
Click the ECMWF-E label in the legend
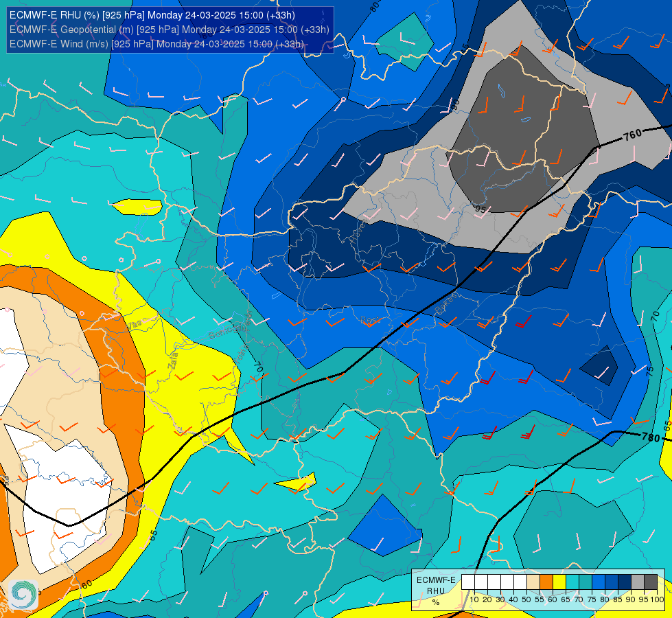coord(436,580)
